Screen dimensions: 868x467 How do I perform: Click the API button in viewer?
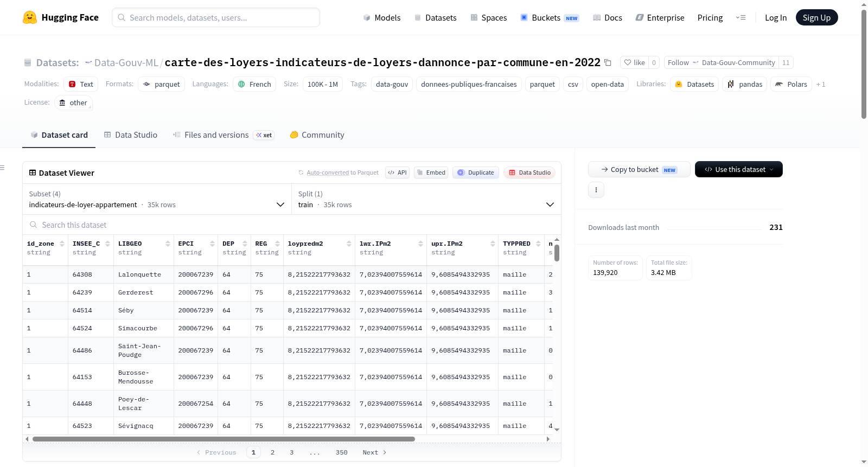pyautogui.click(x=397, y=172)
